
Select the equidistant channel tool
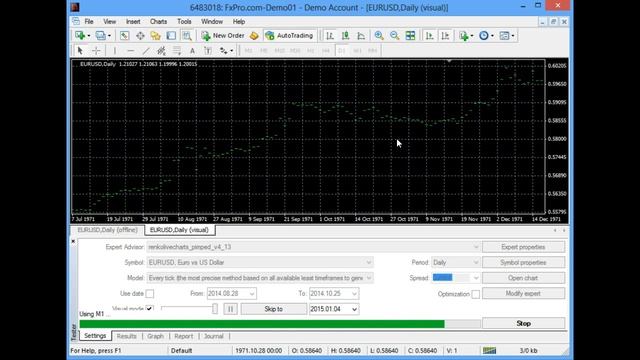point(161,51)
